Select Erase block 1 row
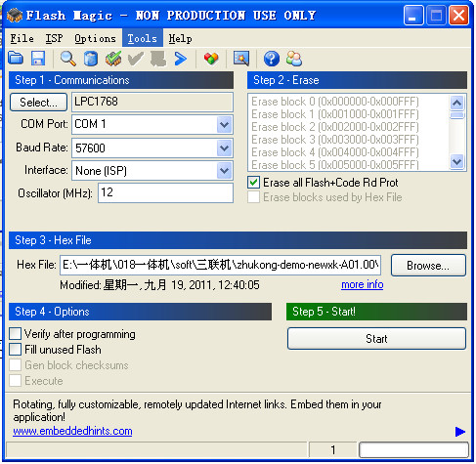The width and height of the screenshot is (476, 464). point(334,114)
